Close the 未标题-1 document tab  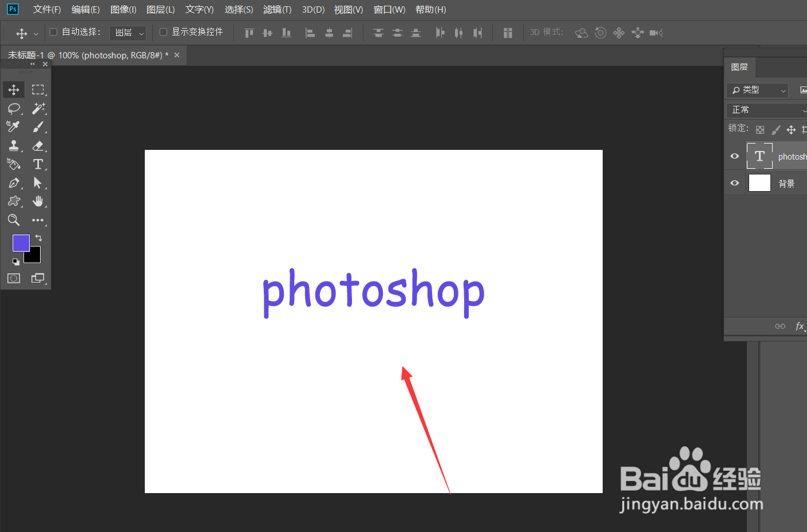[177, 55]
